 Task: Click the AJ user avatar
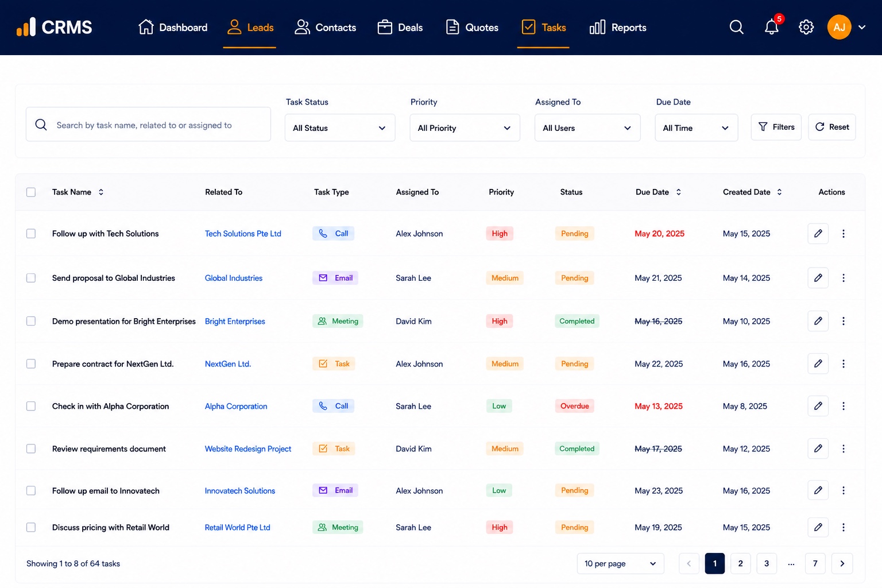click(839, 27)
